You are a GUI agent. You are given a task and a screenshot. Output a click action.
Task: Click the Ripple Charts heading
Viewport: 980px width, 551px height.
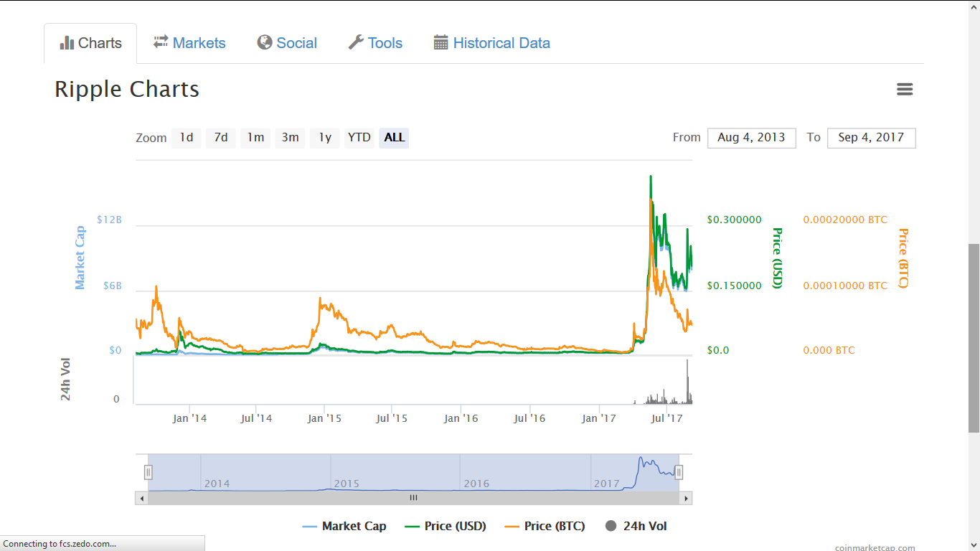coord(127,89)
